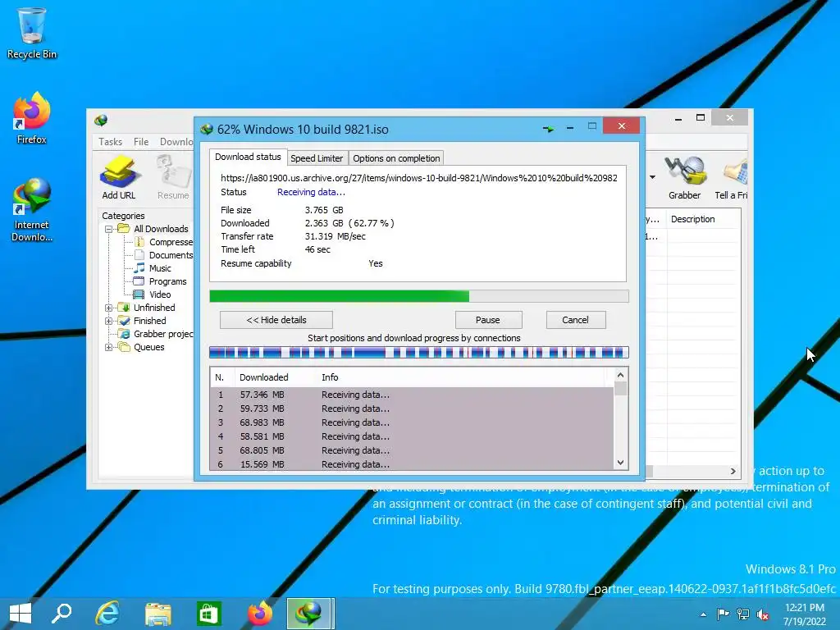Viewport: 840px width, 630px height.
Task: Open the File menu
Action: [x=141, y=141]
